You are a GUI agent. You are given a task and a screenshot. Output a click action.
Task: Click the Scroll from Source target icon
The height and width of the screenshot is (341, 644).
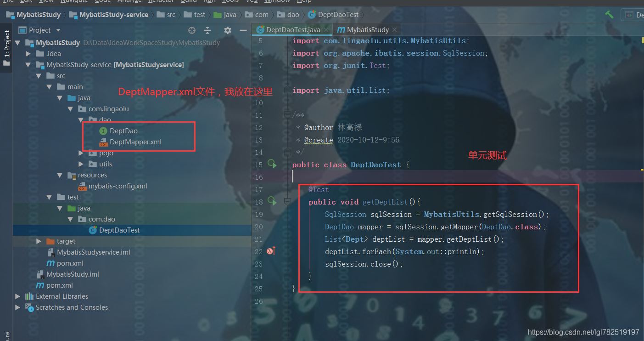[x=192, y=30]
